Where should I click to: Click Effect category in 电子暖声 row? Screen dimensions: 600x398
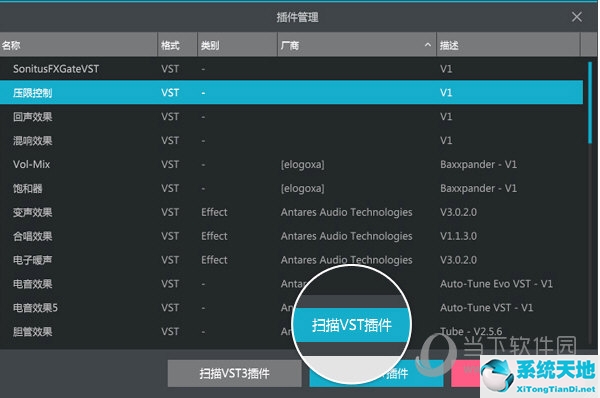tap(214, 260)
